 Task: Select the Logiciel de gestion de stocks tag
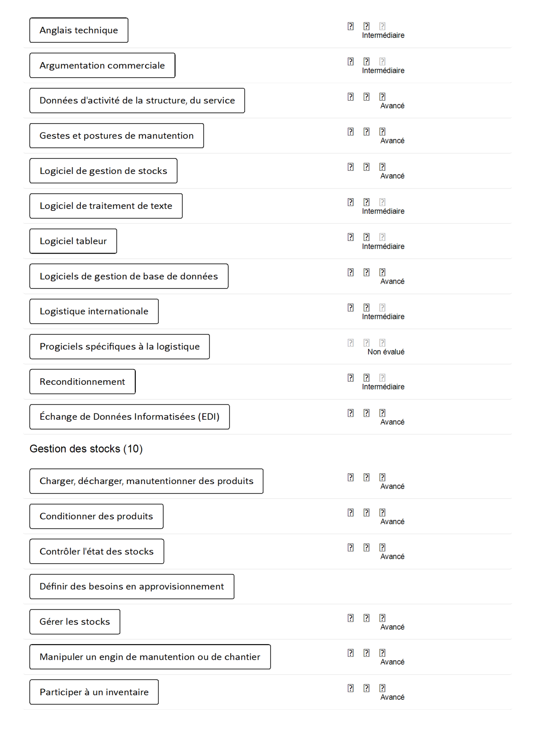tap(103, 171)
